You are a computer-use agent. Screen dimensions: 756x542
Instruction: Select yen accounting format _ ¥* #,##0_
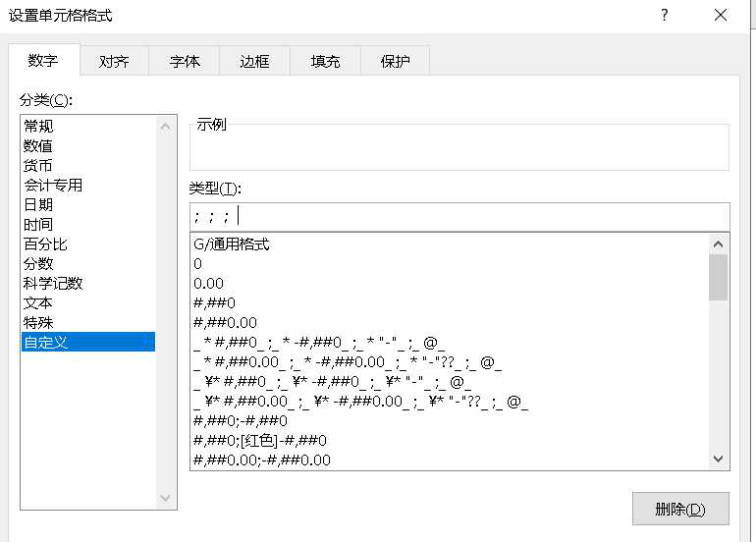[x=450, y=382]
